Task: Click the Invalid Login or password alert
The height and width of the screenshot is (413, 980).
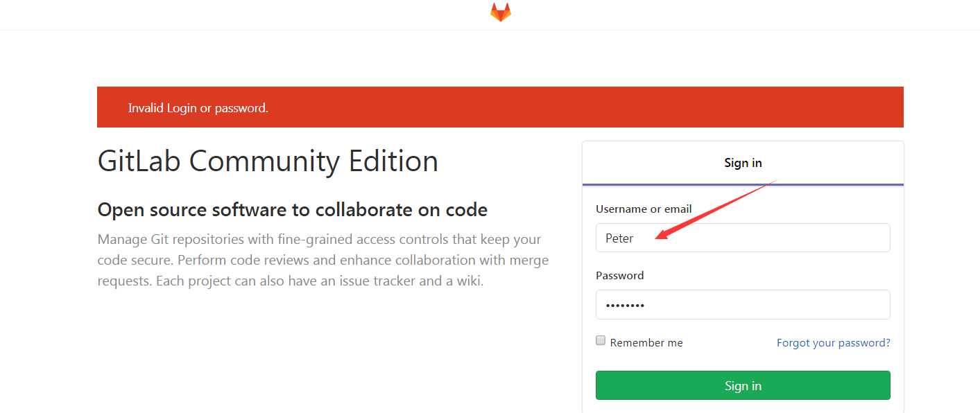Action: [198, 108]
